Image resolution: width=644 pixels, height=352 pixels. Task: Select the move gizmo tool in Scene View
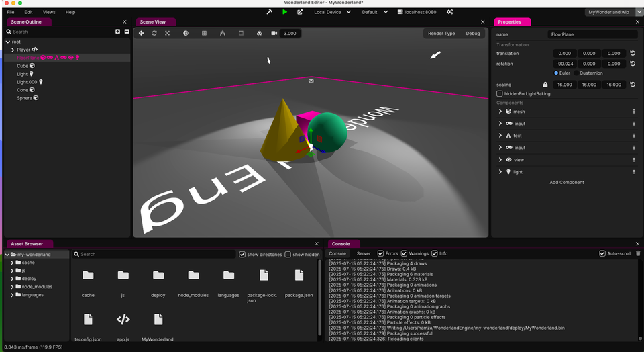tap(142, 33)
